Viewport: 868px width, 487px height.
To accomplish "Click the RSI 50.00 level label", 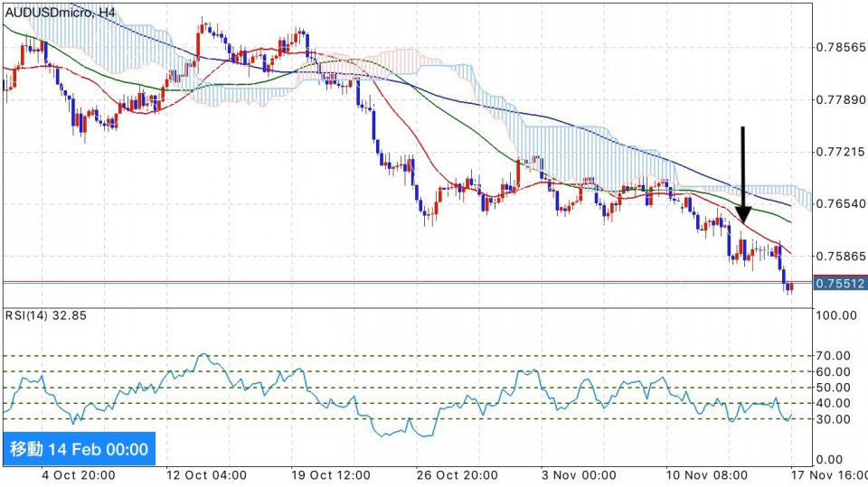I will pos(836,388).
